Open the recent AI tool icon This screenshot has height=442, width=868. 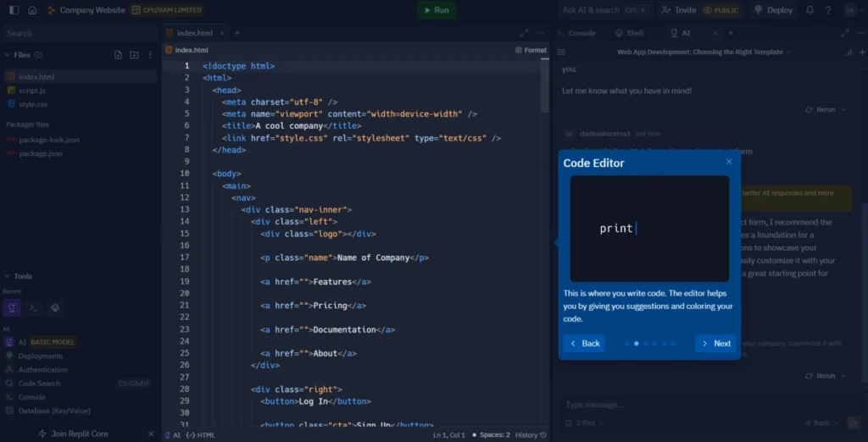pos(12,308)
